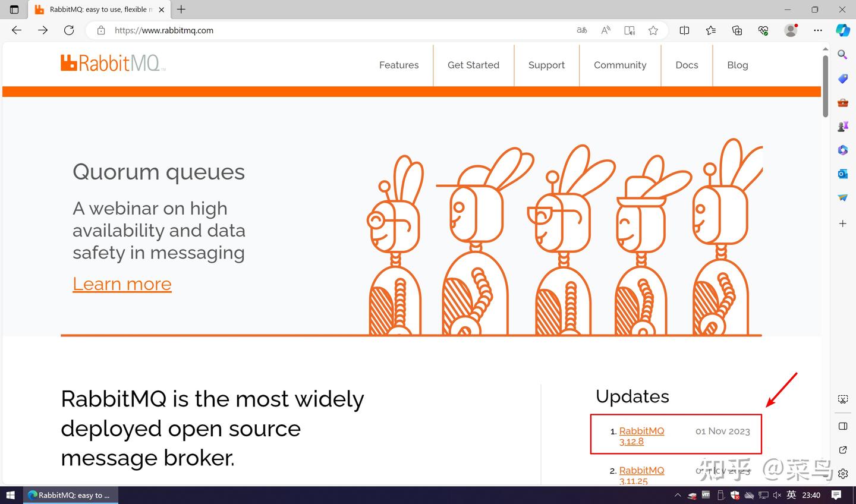Open the Collections panel
Image resolution: width=856 pixels, height=504 pixels.
tap(737, 30)
